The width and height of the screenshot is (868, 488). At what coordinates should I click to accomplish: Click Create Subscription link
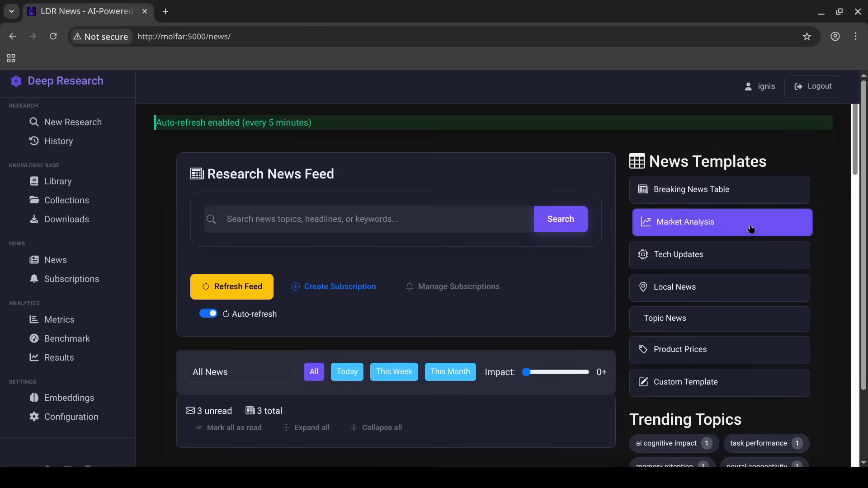(x=334, y=286)
